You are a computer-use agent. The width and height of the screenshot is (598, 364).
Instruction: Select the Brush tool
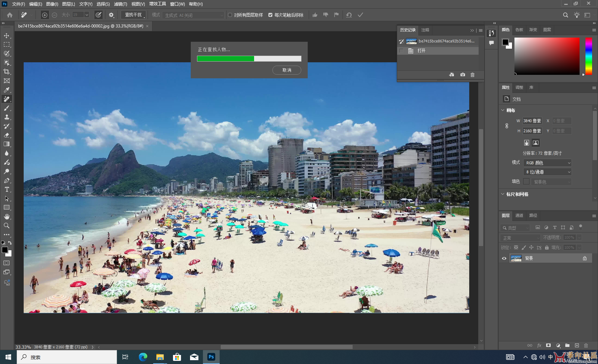click(x=7, y=108)
